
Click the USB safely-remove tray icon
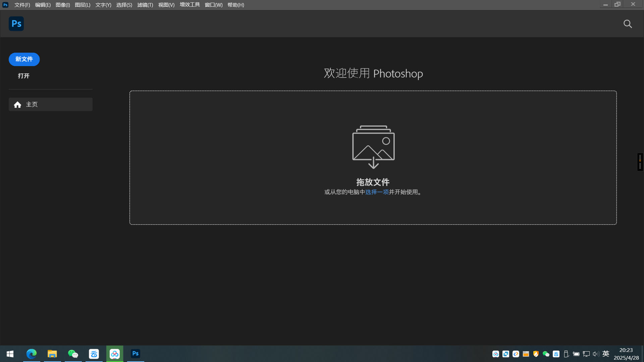566,354
